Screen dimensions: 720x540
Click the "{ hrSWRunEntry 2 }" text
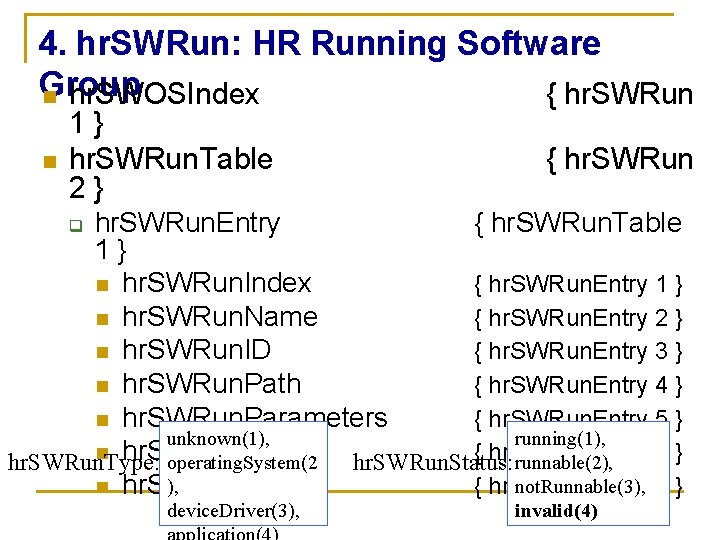point(578,319)
